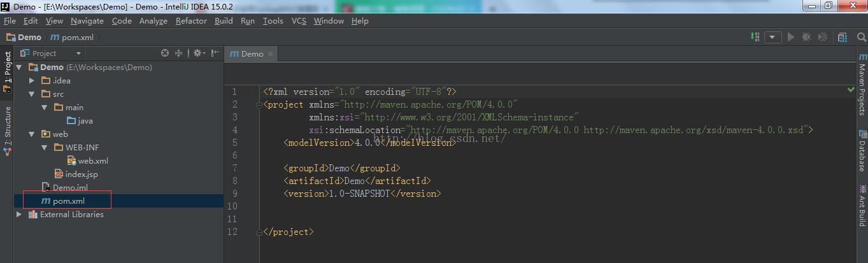
Task: Open the Navigate menu
Action: [87, 20]
